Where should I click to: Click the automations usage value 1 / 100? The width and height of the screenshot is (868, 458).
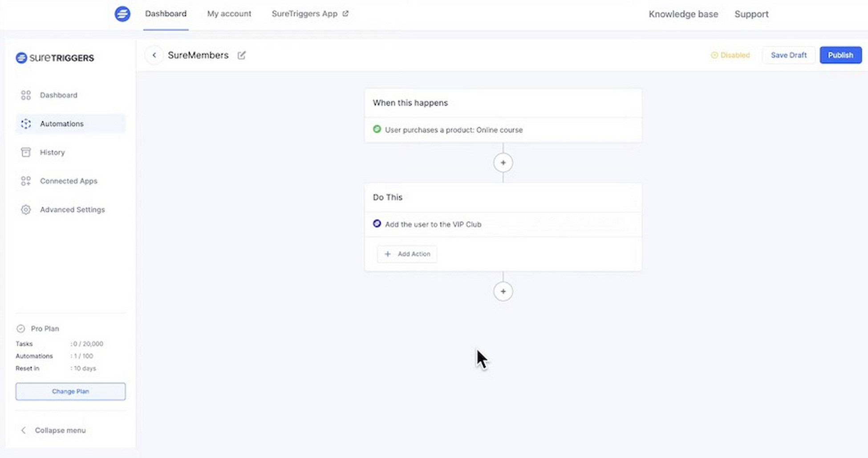point(83,356)
